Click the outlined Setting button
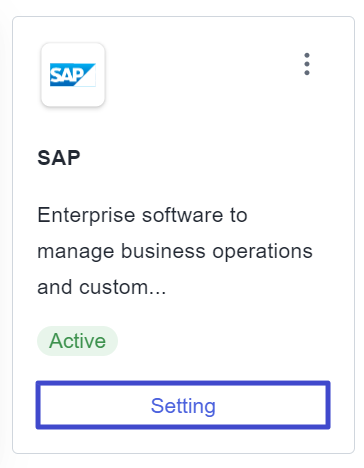 point(183,405)
